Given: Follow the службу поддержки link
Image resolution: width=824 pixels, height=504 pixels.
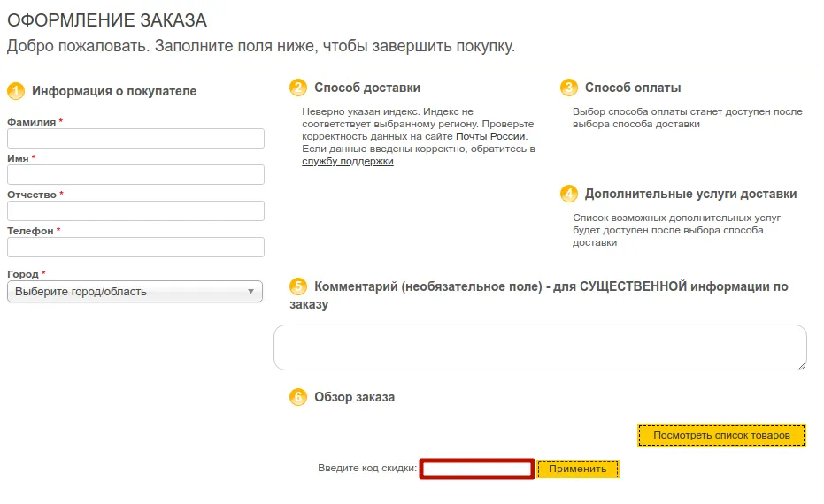Looking at the screenshot, I should tap(347, 161).
